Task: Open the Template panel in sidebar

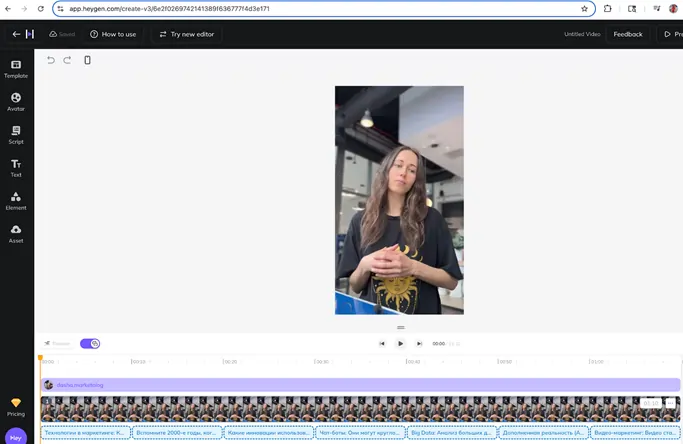Action: [x=16, y=68]
